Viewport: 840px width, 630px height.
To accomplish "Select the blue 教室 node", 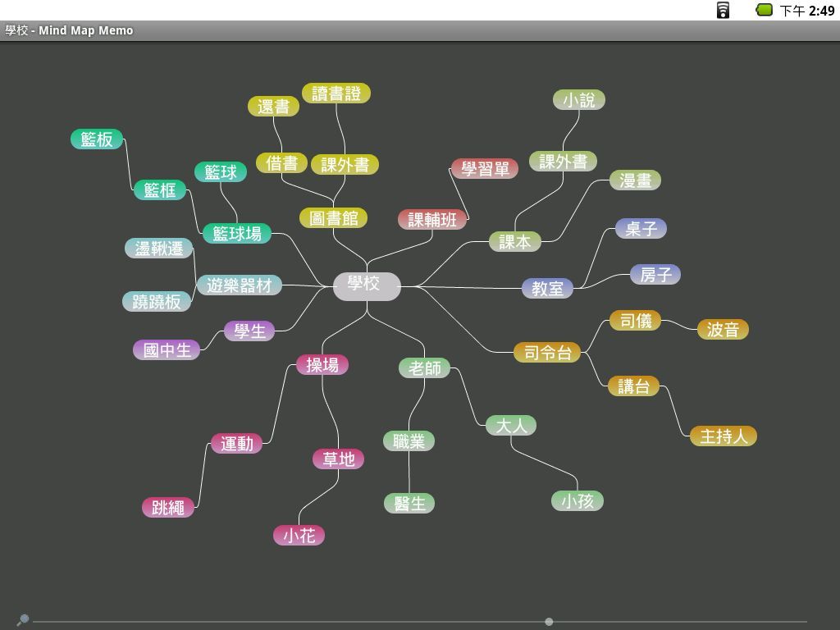I will point(547,289).
